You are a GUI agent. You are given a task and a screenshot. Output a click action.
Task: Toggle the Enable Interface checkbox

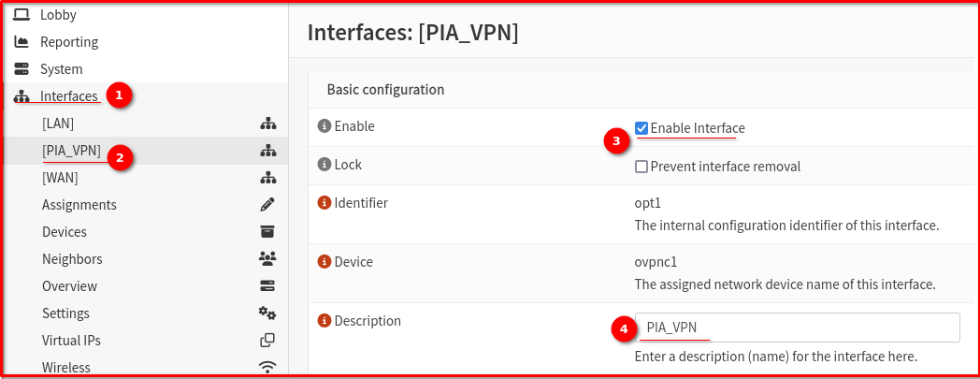641,128
